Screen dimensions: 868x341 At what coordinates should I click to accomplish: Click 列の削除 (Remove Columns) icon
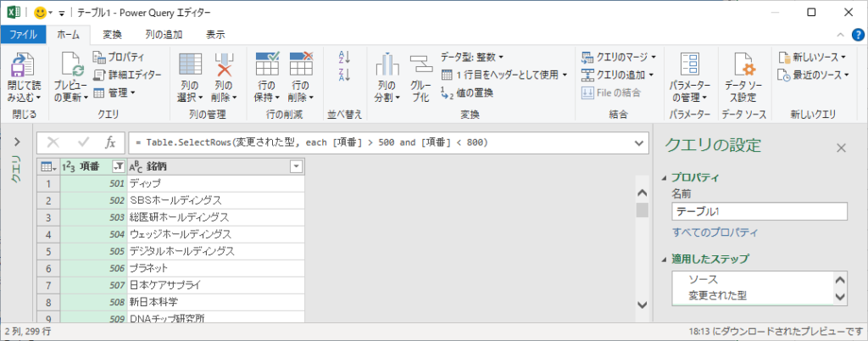point(225,64)
